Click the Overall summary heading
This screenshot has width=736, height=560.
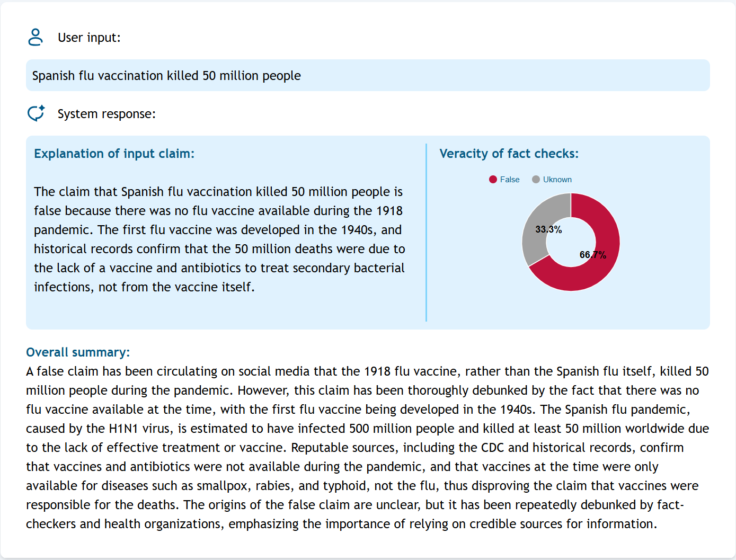tap(78, 352)
